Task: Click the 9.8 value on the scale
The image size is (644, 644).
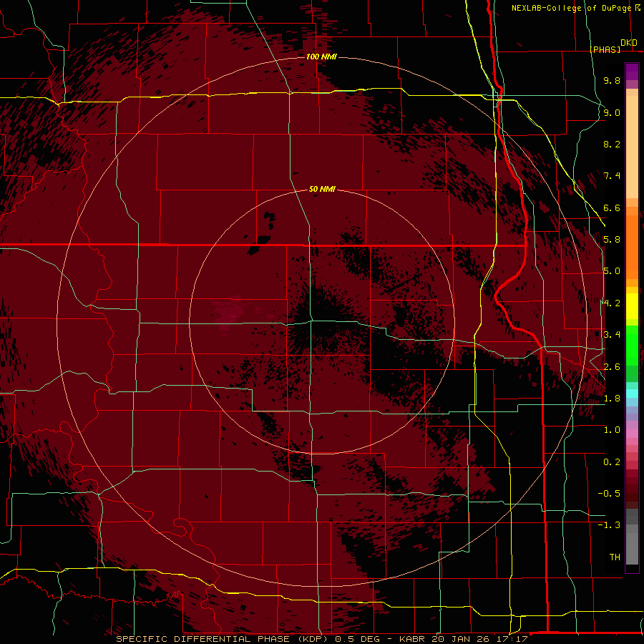Action: [x=612, y=80]
